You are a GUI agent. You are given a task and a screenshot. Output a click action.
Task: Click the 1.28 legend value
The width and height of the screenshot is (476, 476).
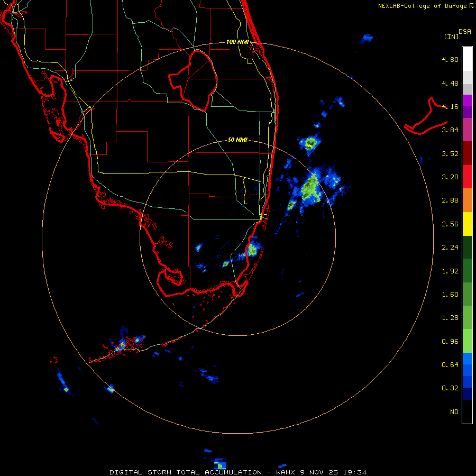coord(450,318)
